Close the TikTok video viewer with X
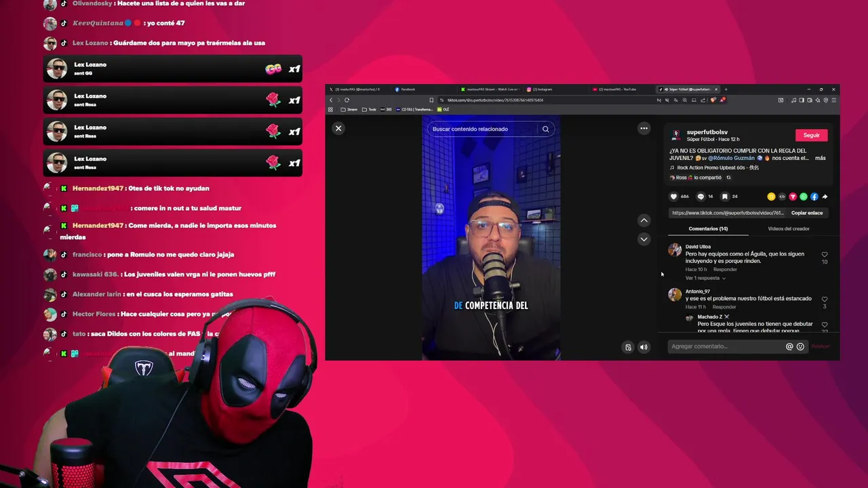This screenshot has width=868, height=488. pyautogui.click(x=338, y=128)
